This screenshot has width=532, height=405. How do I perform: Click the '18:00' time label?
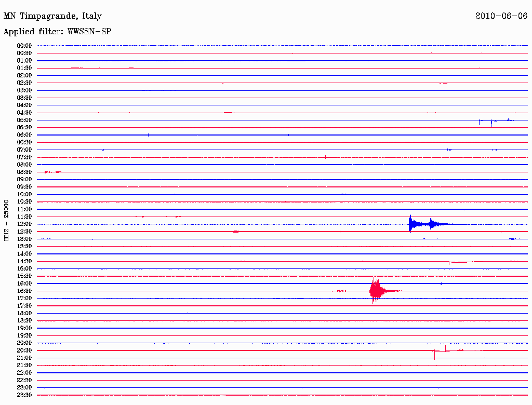[24, 314]
